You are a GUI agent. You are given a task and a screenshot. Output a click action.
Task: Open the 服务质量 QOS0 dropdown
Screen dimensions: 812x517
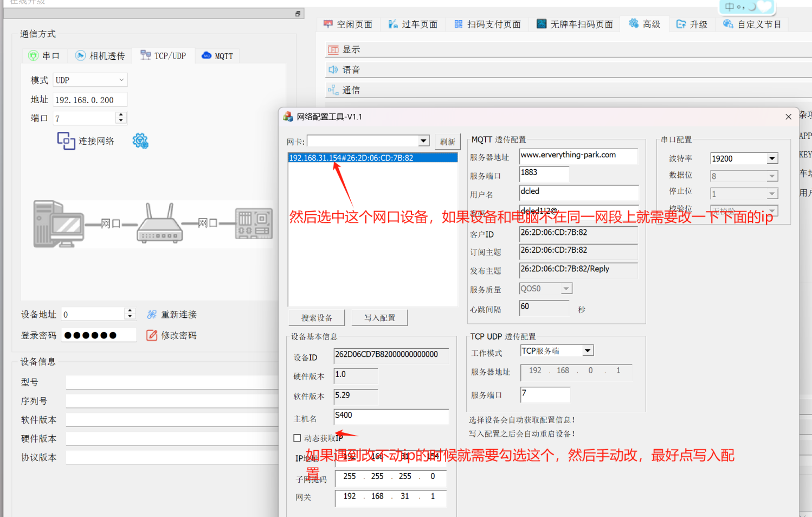[x=566, y=289]
